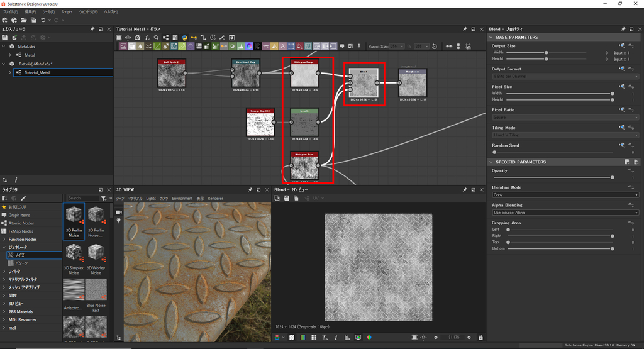Click the save icon in the 2D view toolbar
644x349 pixels.
[x=286, y=198]
